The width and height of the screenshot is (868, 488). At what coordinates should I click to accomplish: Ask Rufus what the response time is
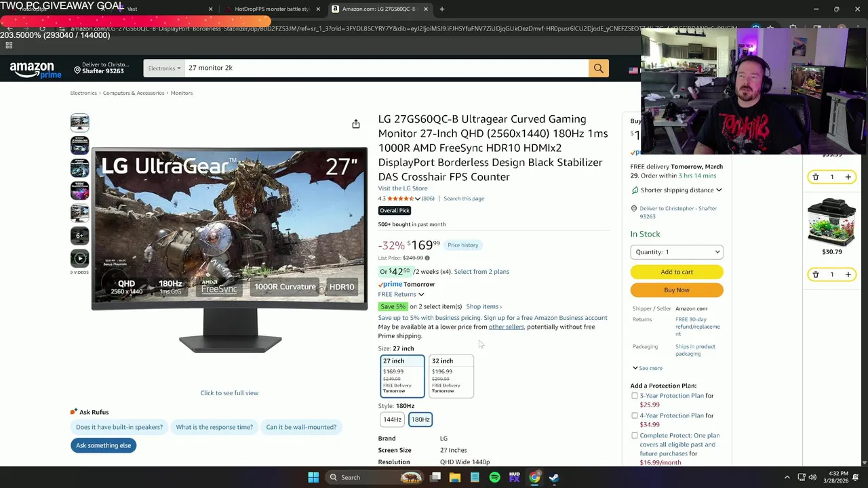tap(214, 427)
